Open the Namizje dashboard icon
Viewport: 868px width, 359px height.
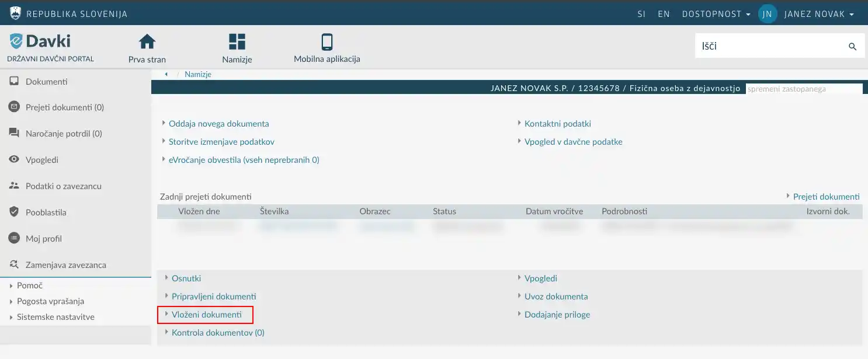coord(237,42)
